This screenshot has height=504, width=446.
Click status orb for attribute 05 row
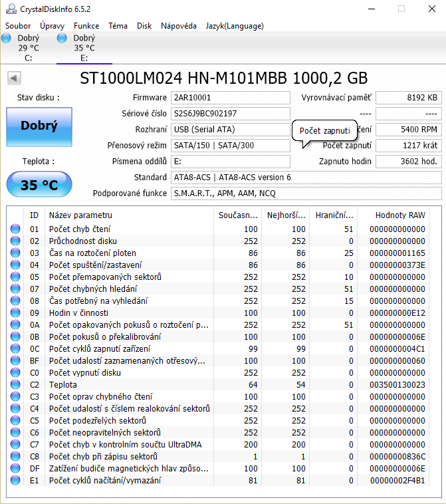[15, 277]
